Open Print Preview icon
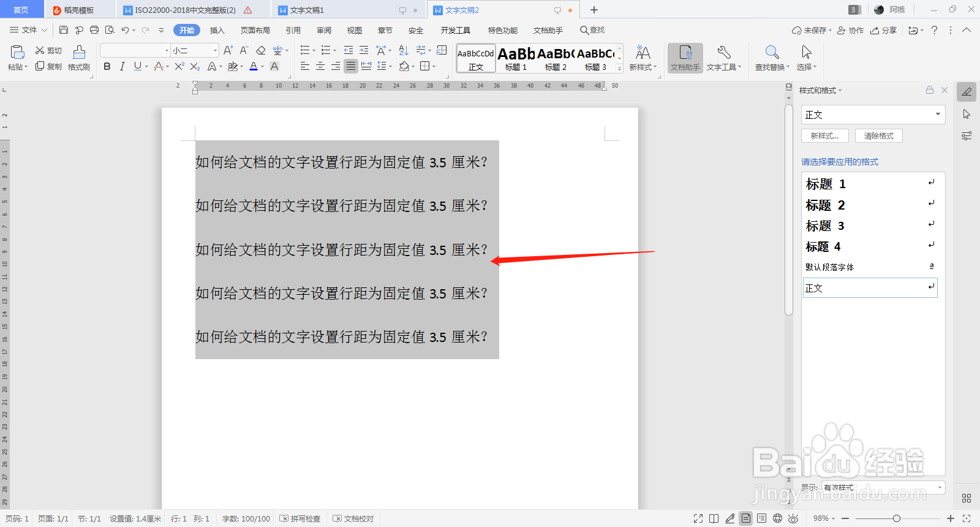This screenshot has width=980, height=527. pyautogui.click(x=110, y=30)
